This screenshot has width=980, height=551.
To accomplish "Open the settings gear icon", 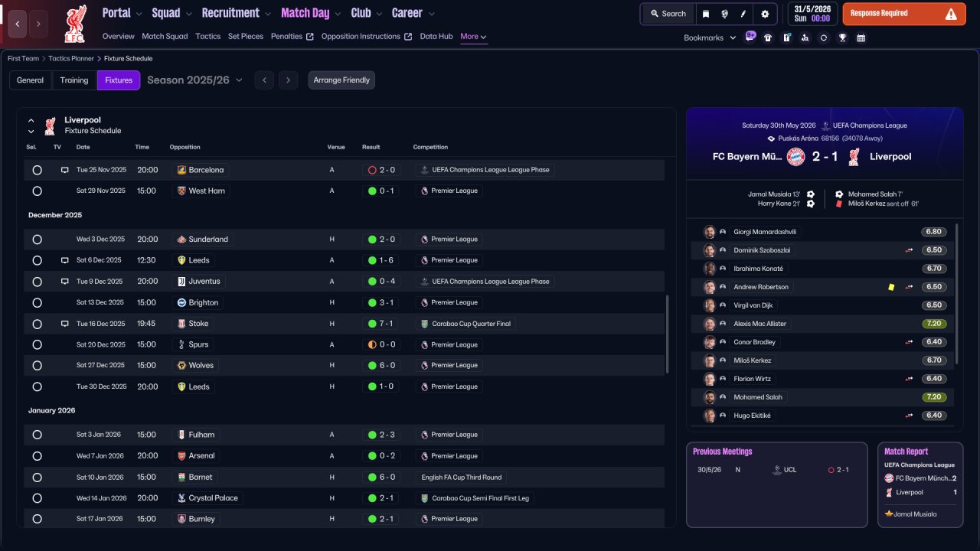I will coord(765,14).
